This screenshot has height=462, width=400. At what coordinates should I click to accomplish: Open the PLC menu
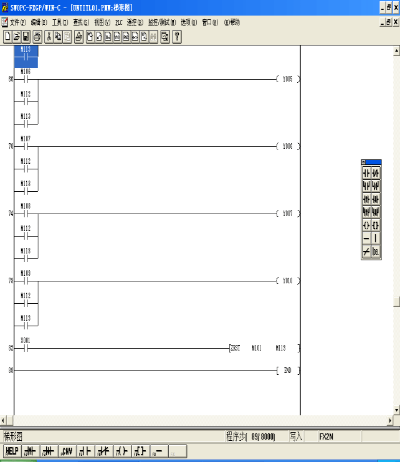tap(119, 22)
